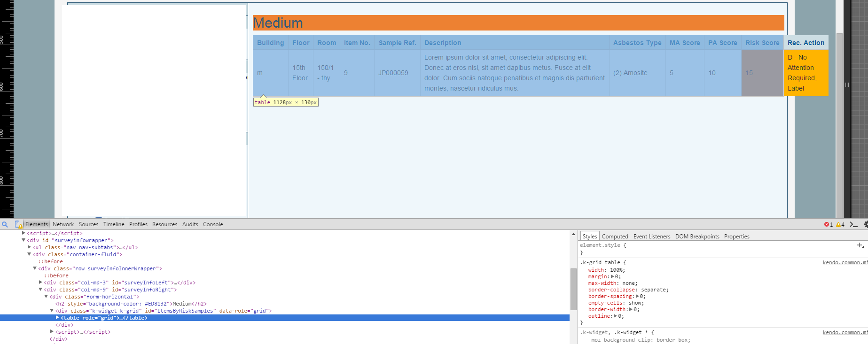Click the 'Medium' heading text
This screenshot has height=344, width=868.
(278, 23)
